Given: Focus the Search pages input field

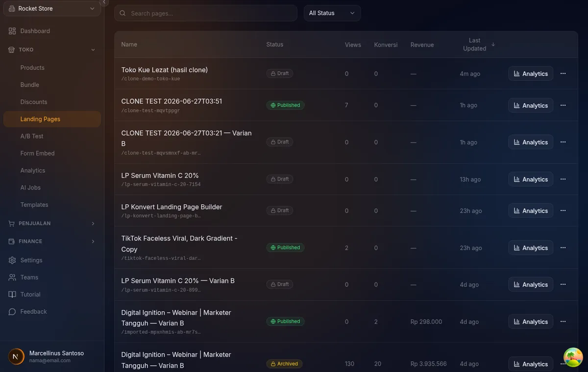Looking at the screenshot, I should [206, 13].
